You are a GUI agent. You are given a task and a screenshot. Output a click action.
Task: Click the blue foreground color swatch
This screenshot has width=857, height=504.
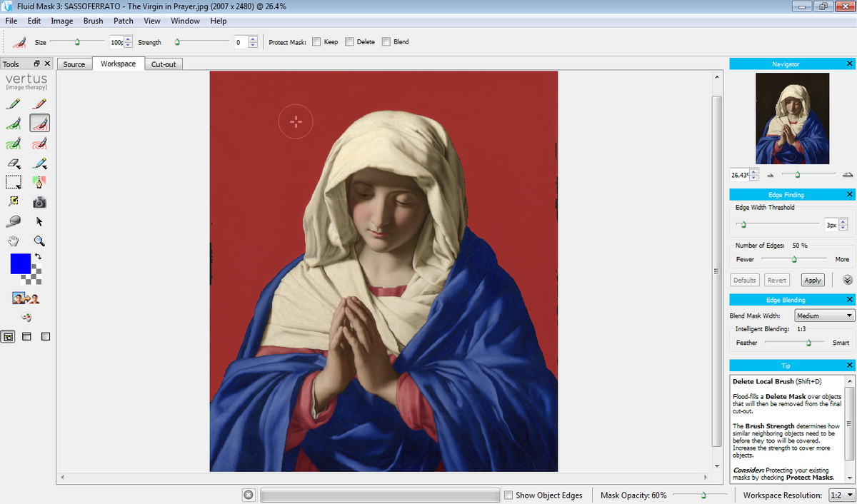pyautogui.click(x=20, y=264)
